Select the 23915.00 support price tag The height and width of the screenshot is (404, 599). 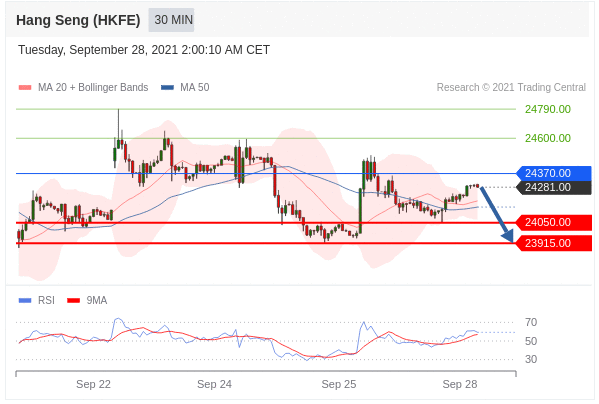click(x=554, y=243)
